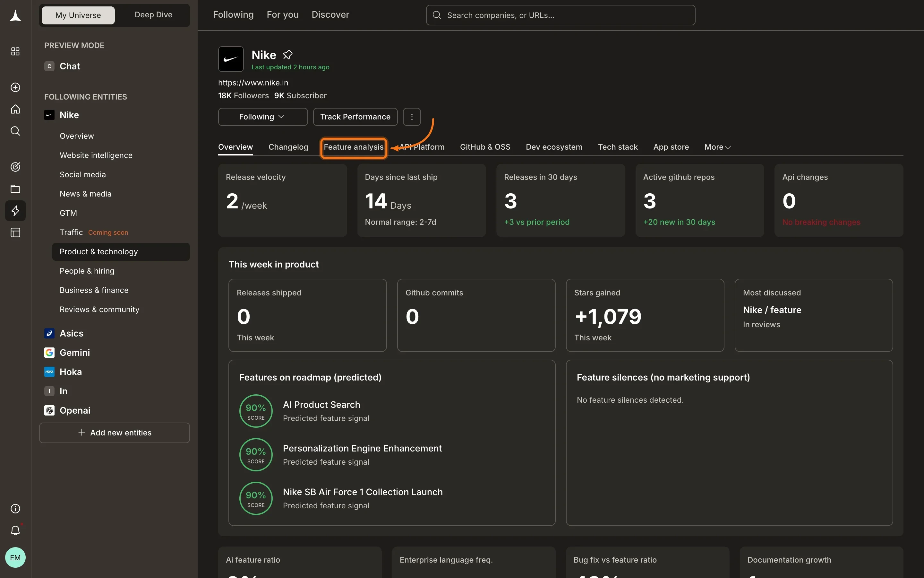This screenshot has height=578, width=924.
Task: Click the Track Performance button
Action: (355, 117)
